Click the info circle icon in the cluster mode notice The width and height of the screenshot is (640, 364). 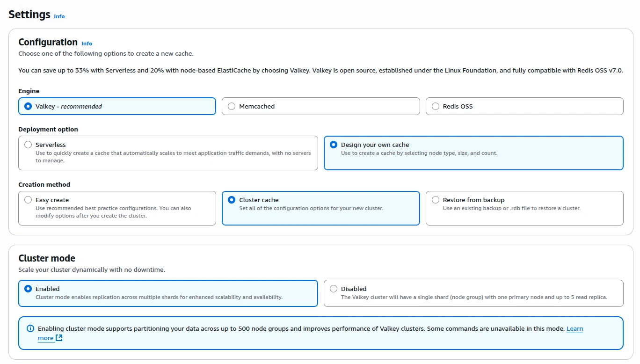(x=30, y=328)
